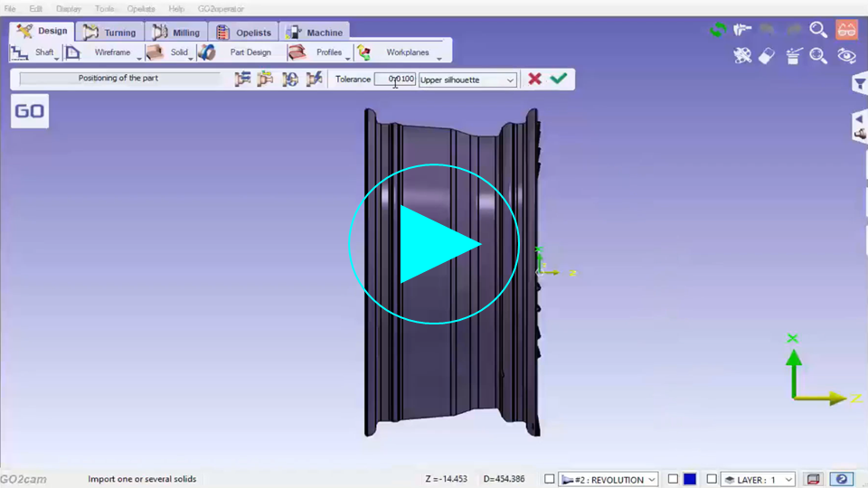Click the green refresh arrows icon
Image resolution: width=868 pixels, height=488 pixels.
coord(718,30)
